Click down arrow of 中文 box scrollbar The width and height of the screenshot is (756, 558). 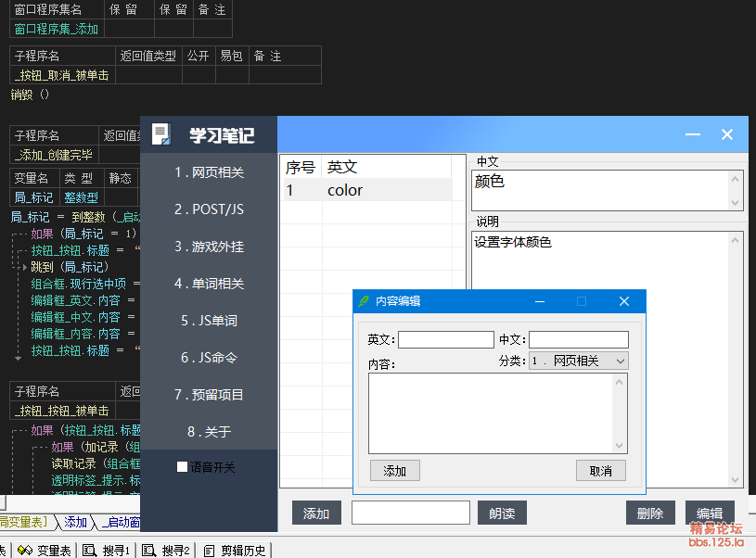(x=736, y=203)
